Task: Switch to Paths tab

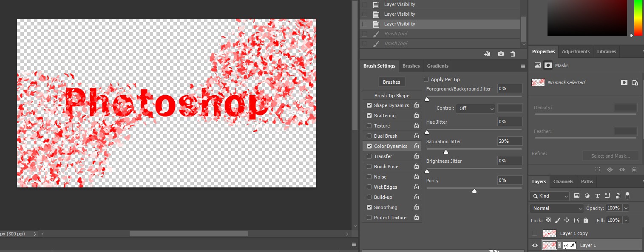Action: pos(587,181)
